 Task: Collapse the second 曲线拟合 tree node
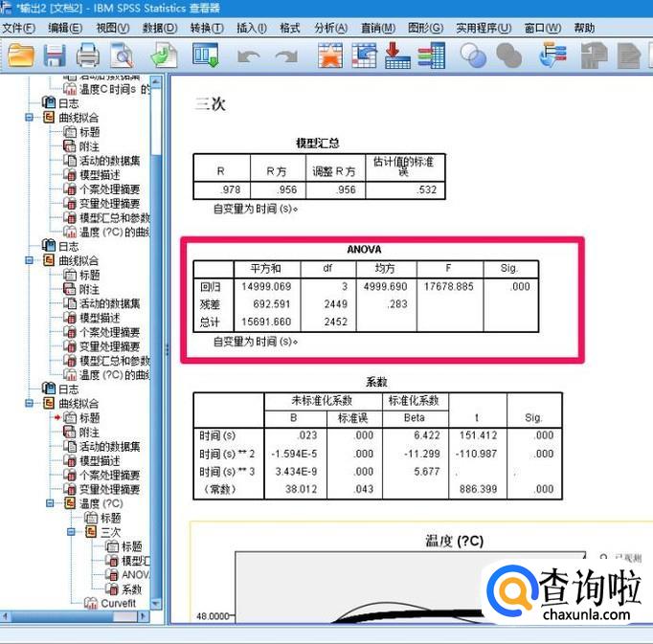click(29, 260)
